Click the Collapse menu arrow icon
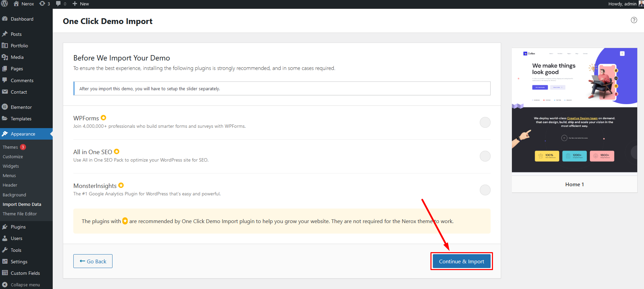This screenshot has height=289, width=644. click(5, 285)
